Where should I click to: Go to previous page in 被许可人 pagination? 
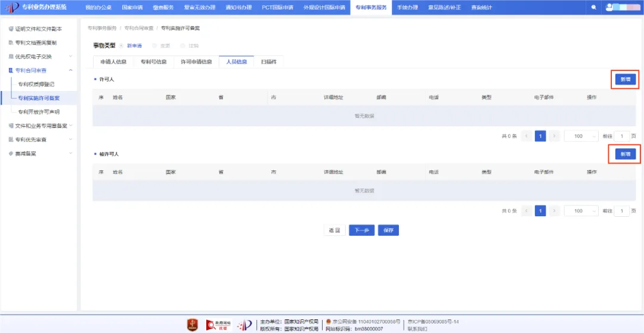527,211
